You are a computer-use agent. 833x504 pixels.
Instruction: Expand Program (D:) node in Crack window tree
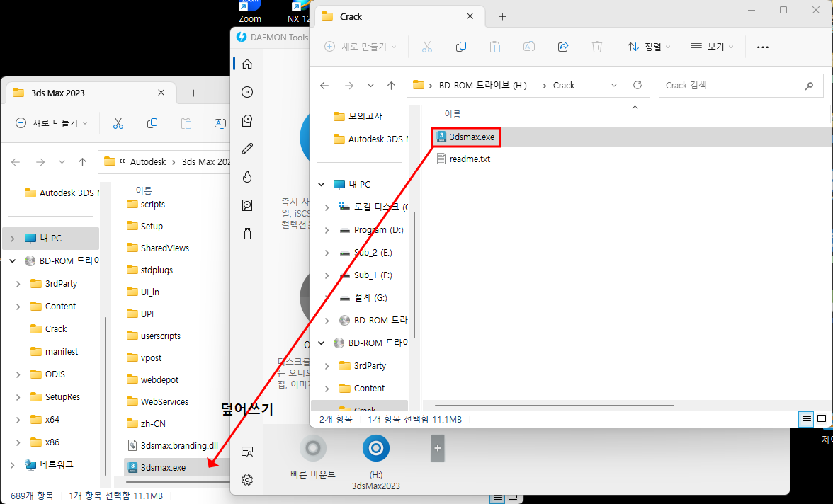click(x=327, y=230)
